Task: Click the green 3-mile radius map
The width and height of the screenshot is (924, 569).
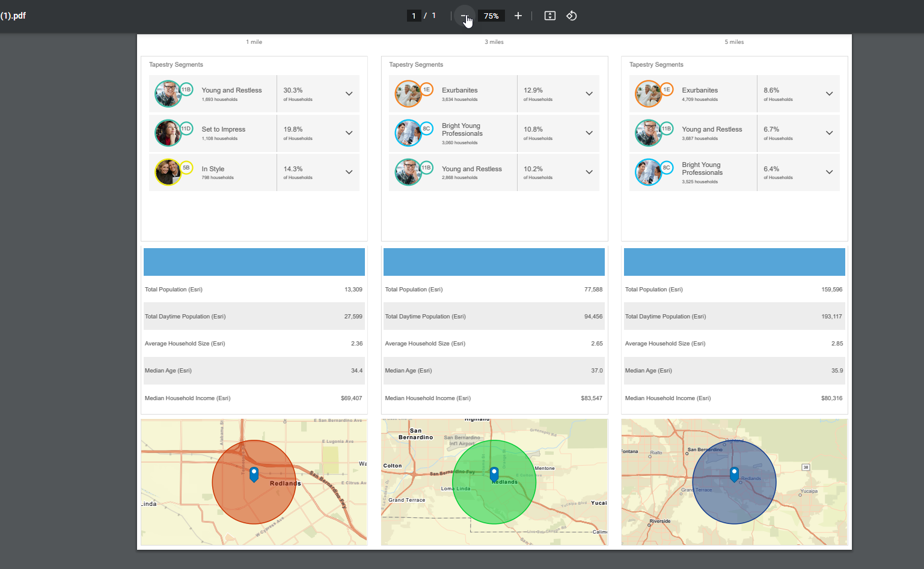Action: coord(494,481)
